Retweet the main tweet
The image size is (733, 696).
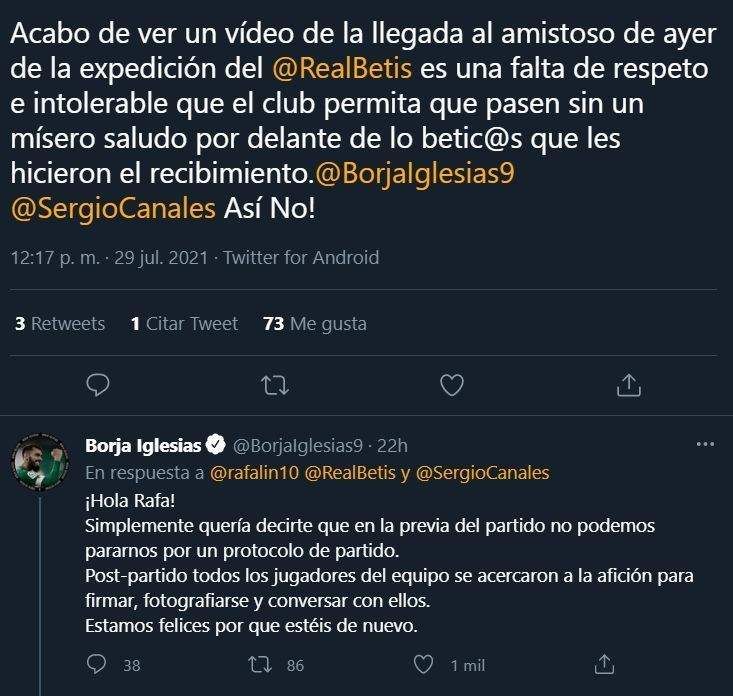click(x=274, y=384)
